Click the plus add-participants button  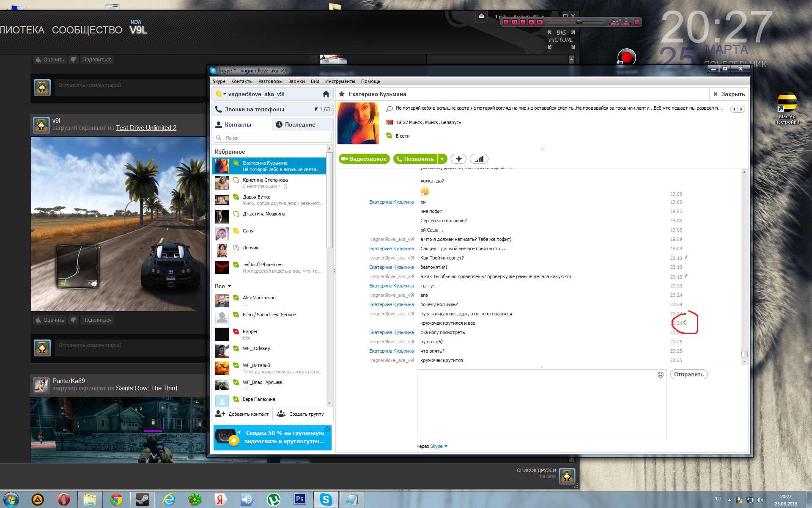[x=458, y=159]
